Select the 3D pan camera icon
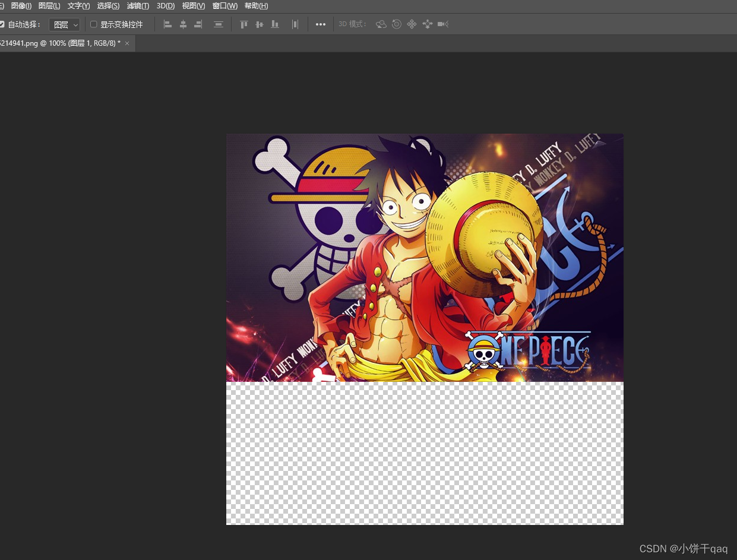Screen dimensions: 737x560 coord(412,24)
